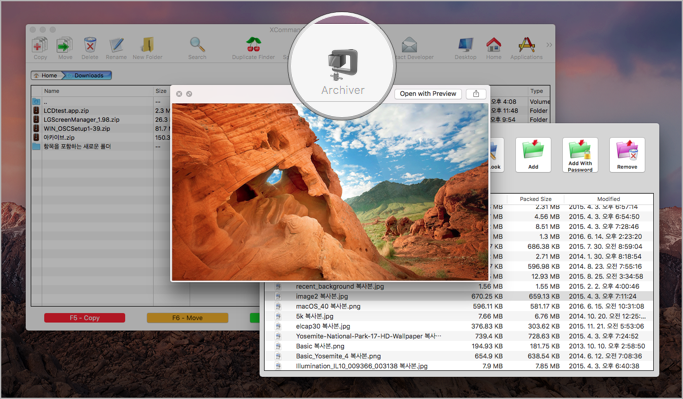Click the zip icon beside LCDtest.app.zip
This screenshot has height=399, width=683.
coord(36,111)
